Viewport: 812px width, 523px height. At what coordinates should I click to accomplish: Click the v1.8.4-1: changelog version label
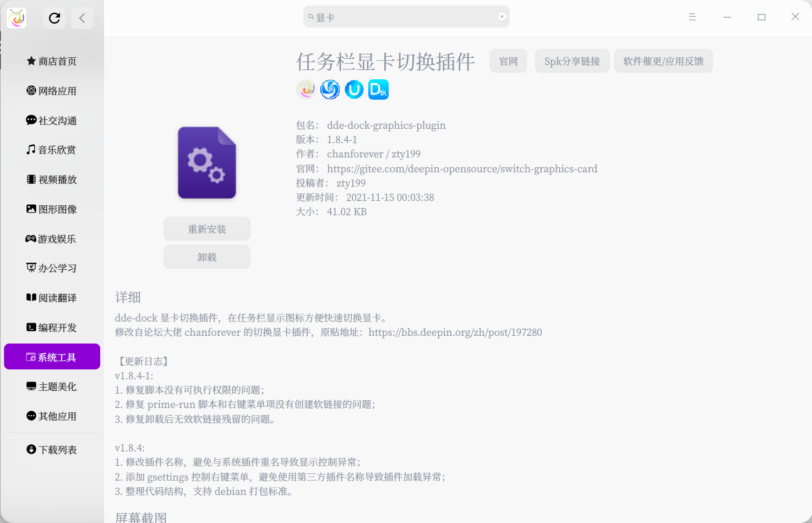[x=134, y=376]
